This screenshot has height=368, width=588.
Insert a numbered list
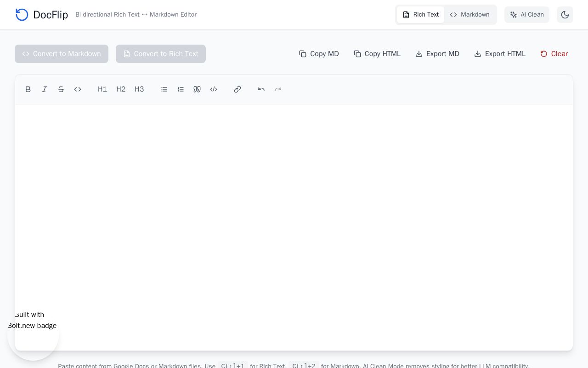click(x=181, y=89)
